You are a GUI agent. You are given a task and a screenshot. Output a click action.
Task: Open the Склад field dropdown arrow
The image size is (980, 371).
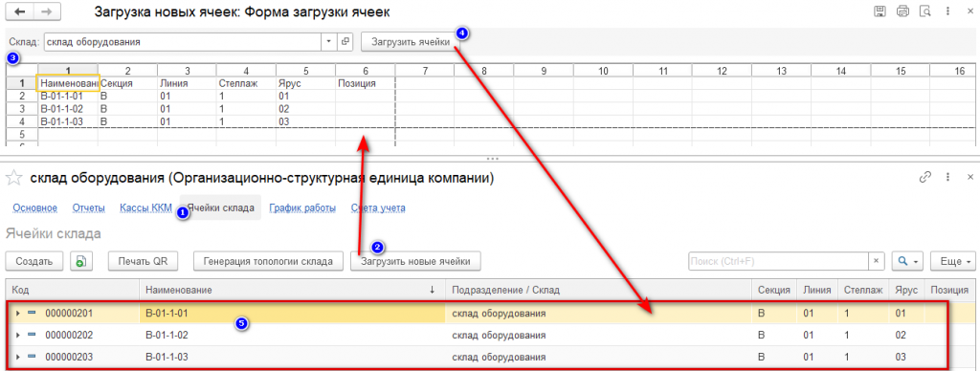(329, 42)
